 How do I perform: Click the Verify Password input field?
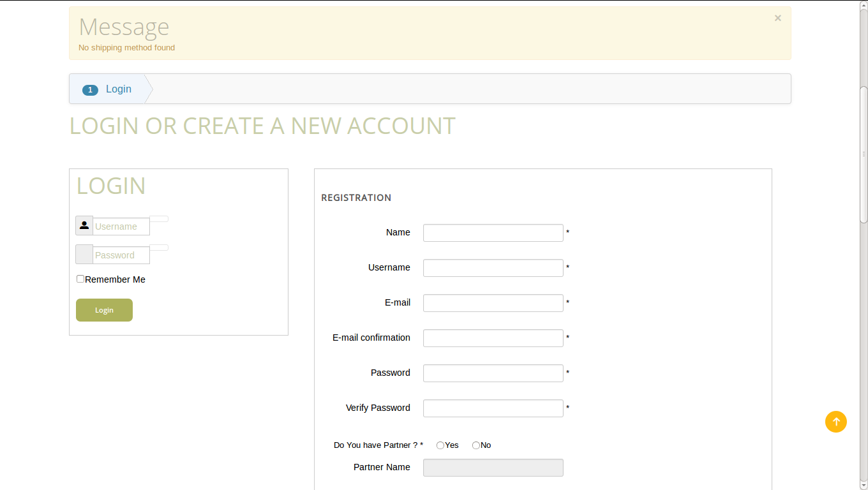point(493,408)
